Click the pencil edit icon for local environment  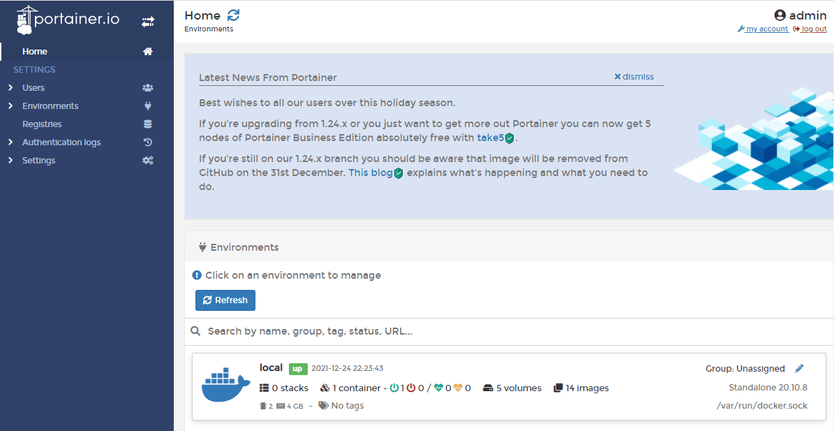(799, 368)
